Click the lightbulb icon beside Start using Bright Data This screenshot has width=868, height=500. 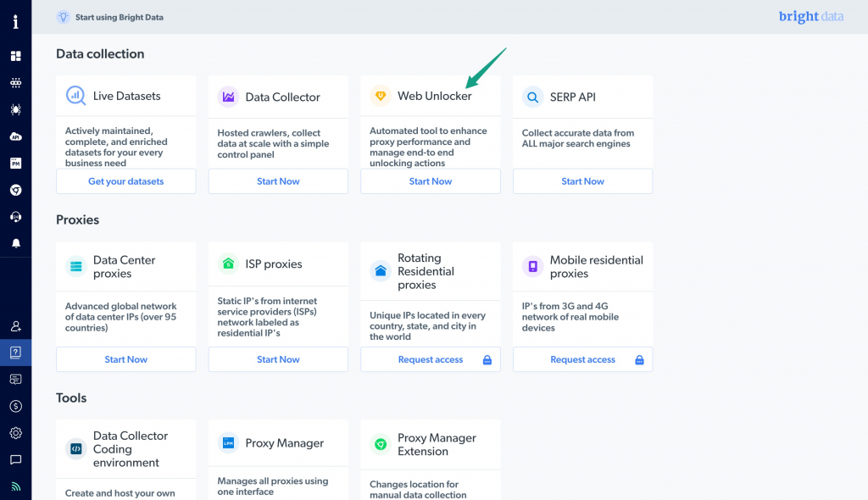pyautogui.click(x=63, y=17)
